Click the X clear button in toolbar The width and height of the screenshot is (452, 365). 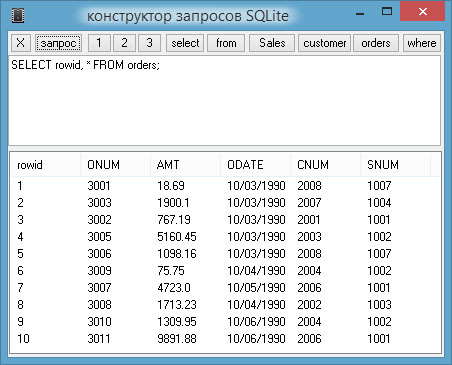[x=21, y=43]
